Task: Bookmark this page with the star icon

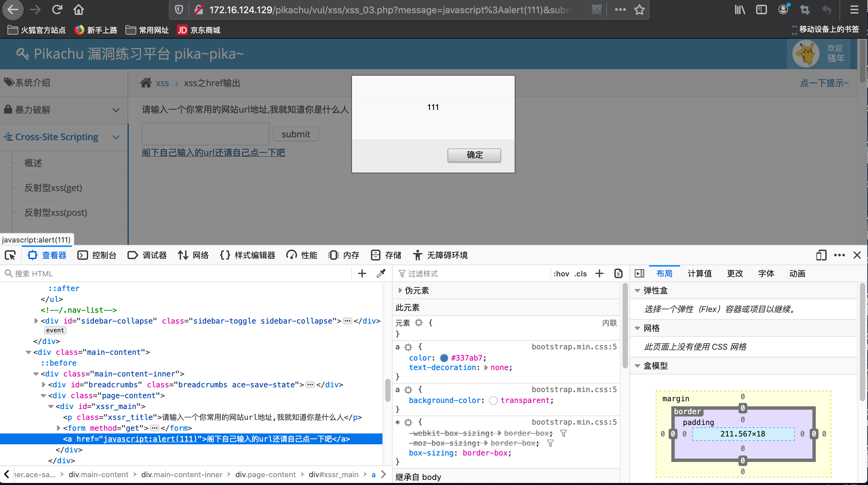Action: click(639, 9)
